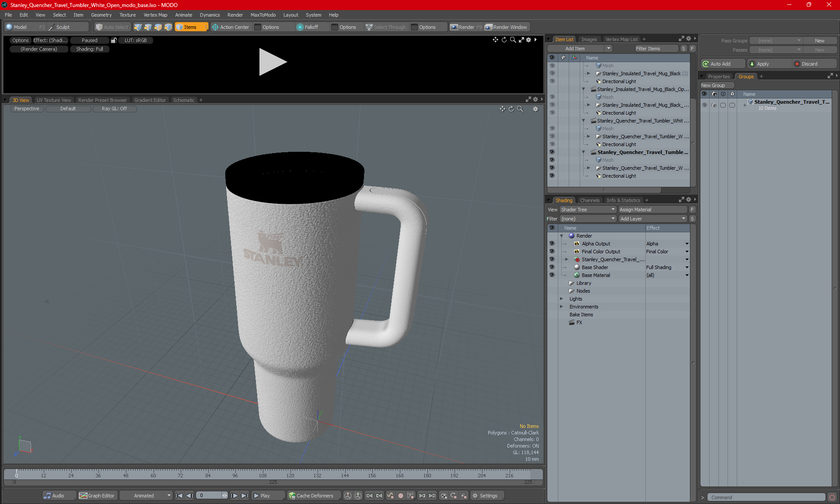Open the Graph Editor
Viewport: 840px width, 504px height.
tap(97, 496)
